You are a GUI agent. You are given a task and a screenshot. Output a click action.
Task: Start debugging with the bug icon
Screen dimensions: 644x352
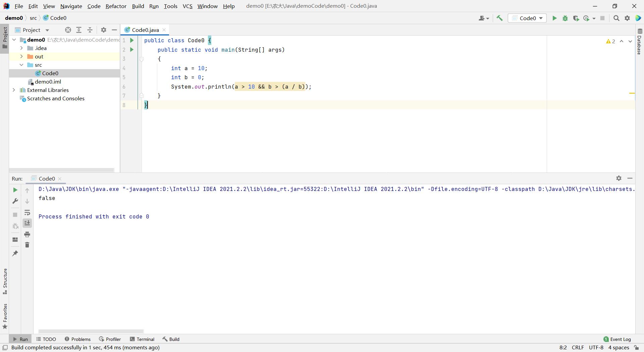coord(565,18)
